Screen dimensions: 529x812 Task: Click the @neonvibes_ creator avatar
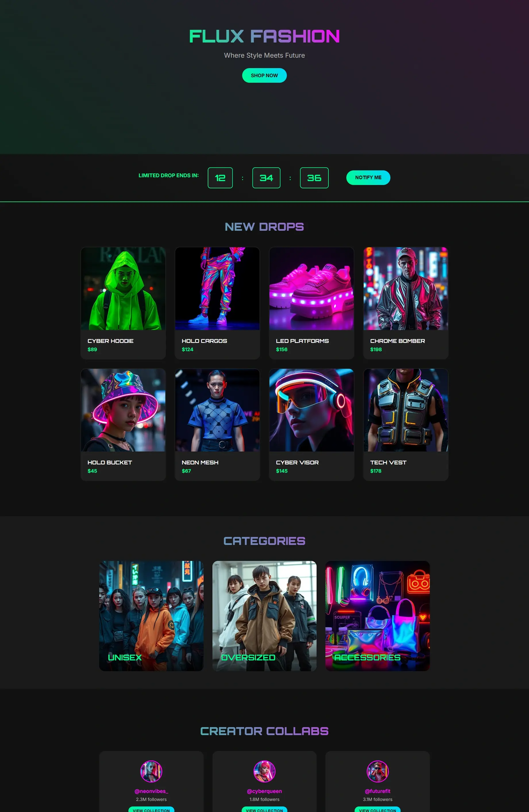click(x=151, y=771)
